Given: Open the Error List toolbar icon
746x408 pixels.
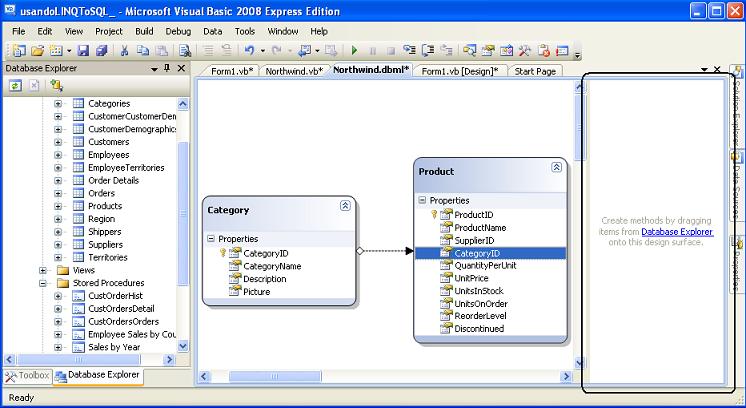Looking at the screenshot, I should (544, 50).
